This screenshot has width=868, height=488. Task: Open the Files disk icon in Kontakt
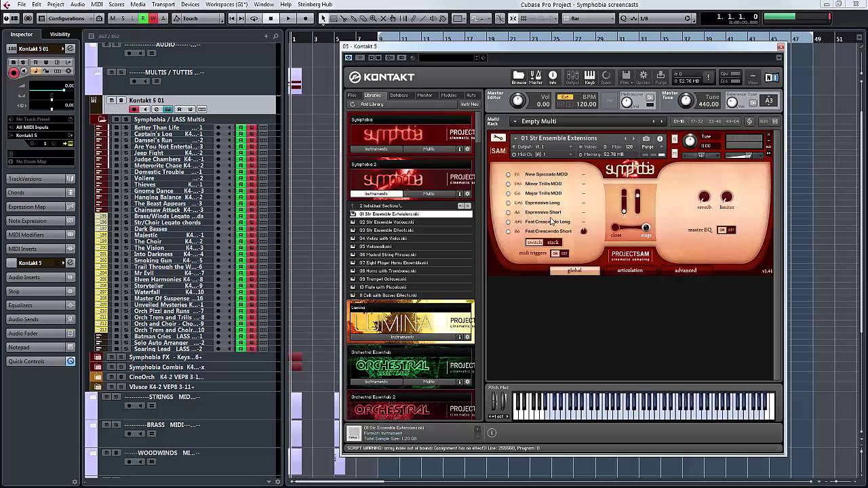(x=625, y=77)
